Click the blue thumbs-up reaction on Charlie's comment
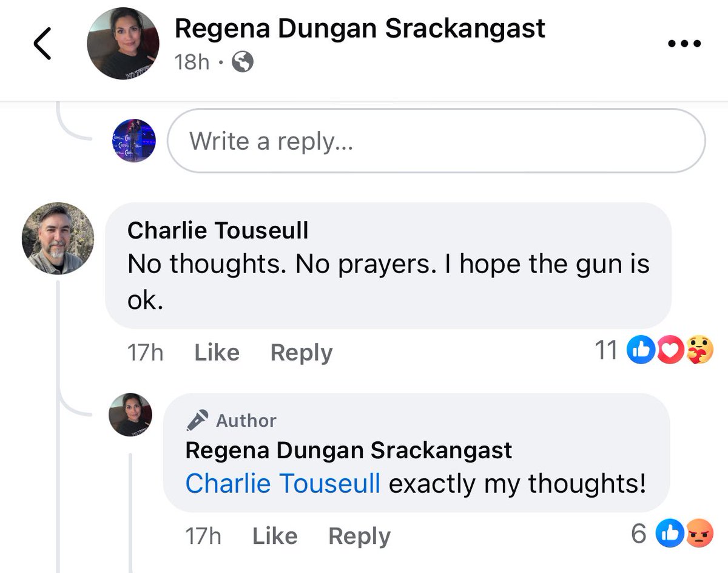This screenshot has height=573, width=728. pos(639,351)
